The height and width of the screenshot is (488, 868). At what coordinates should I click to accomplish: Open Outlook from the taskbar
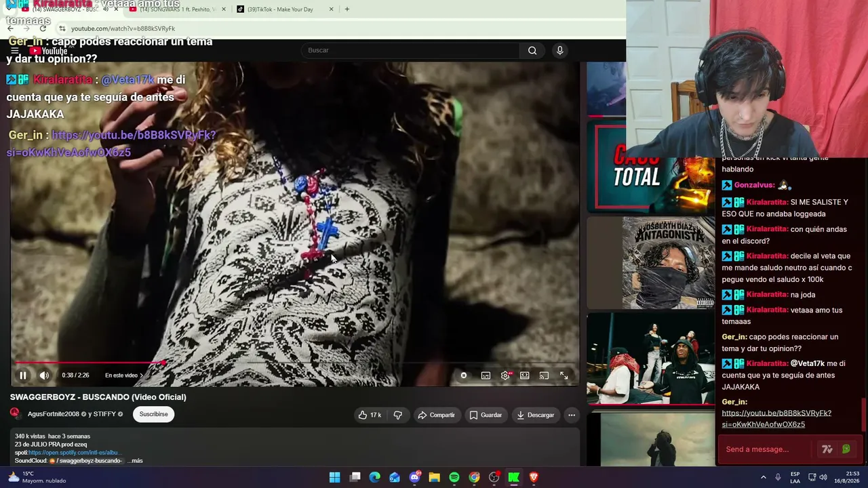point(395,477)
